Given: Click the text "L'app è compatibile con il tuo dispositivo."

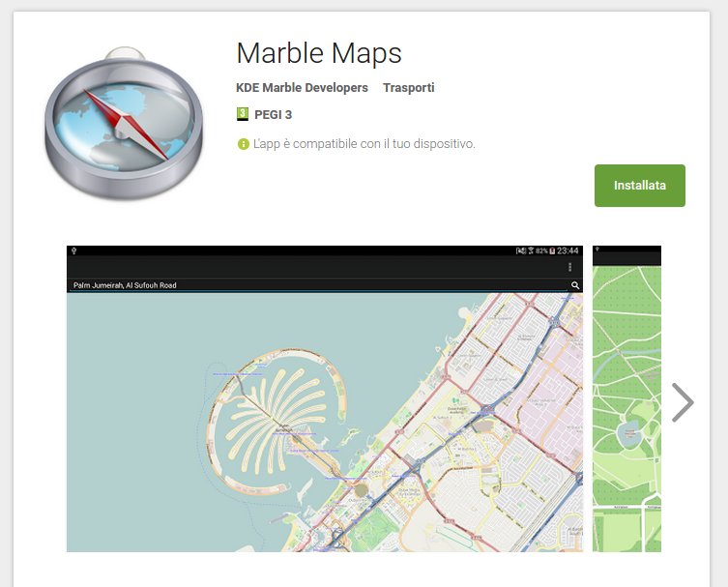Looking at the screenshot, I should coord(364,144).
